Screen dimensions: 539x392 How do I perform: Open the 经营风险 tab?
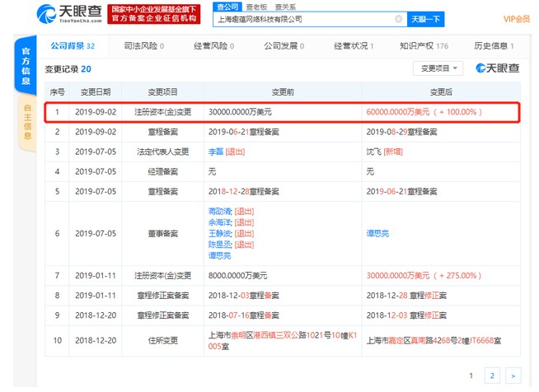[213, 45]
